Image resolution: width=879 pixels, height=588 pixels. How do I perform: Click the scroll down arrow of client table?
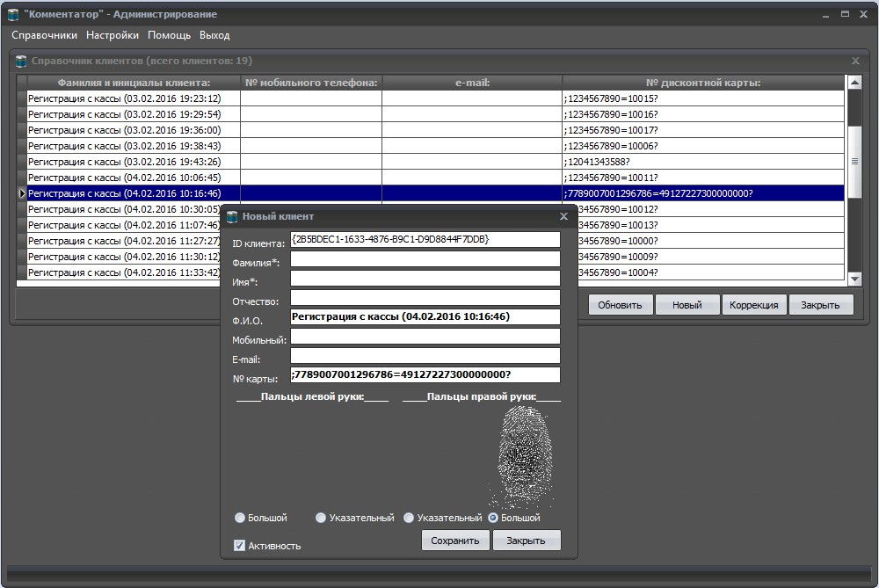(x=854, y=279)
